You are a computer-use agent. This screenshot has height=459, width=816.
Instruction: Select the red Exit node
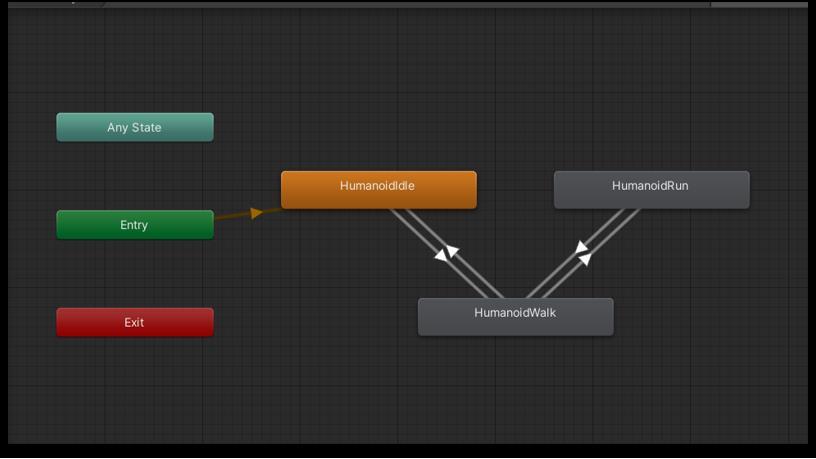[134, 323]
